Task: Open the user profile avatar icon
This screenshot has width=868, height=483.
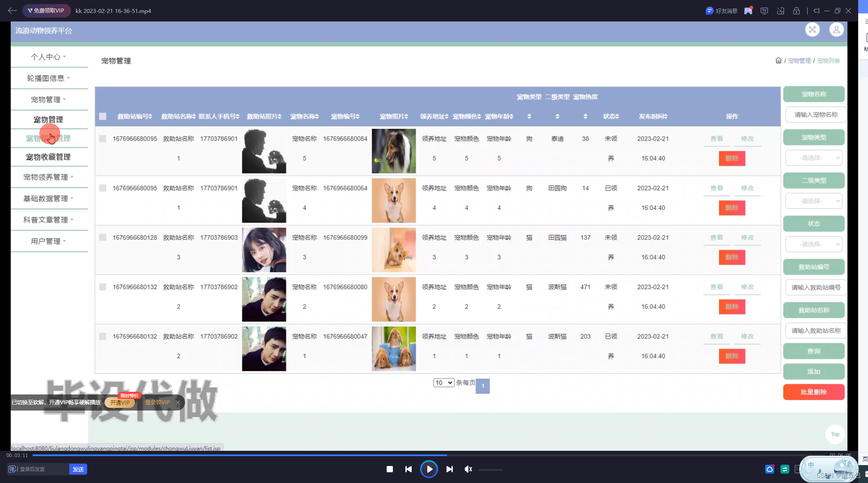Action: click(x=836, y=30)
